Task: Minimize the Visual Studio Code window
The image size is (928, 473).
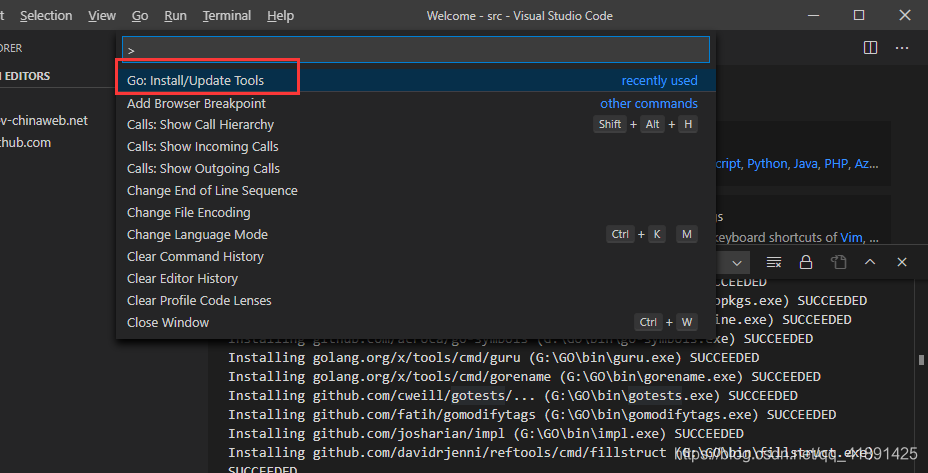Action: pos(814,15)
